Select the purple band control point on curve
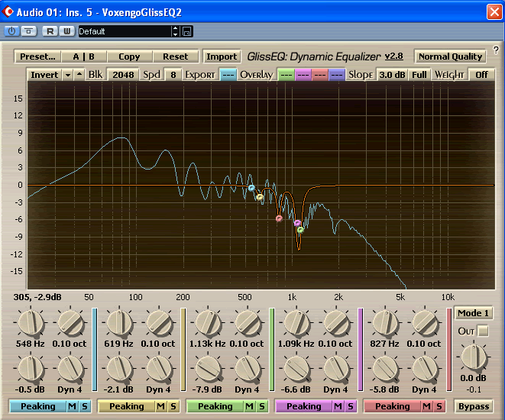 coord(297,223)
